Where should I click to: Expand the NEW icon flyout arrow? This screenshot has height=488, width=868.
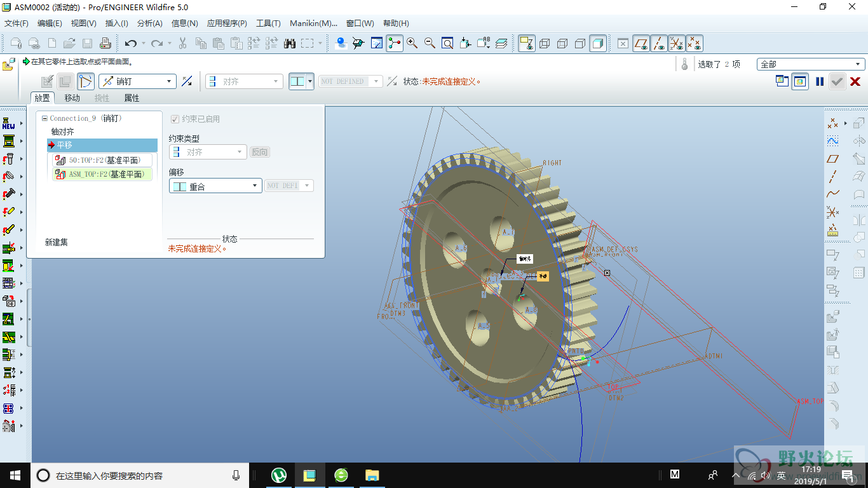coord(22,123)
